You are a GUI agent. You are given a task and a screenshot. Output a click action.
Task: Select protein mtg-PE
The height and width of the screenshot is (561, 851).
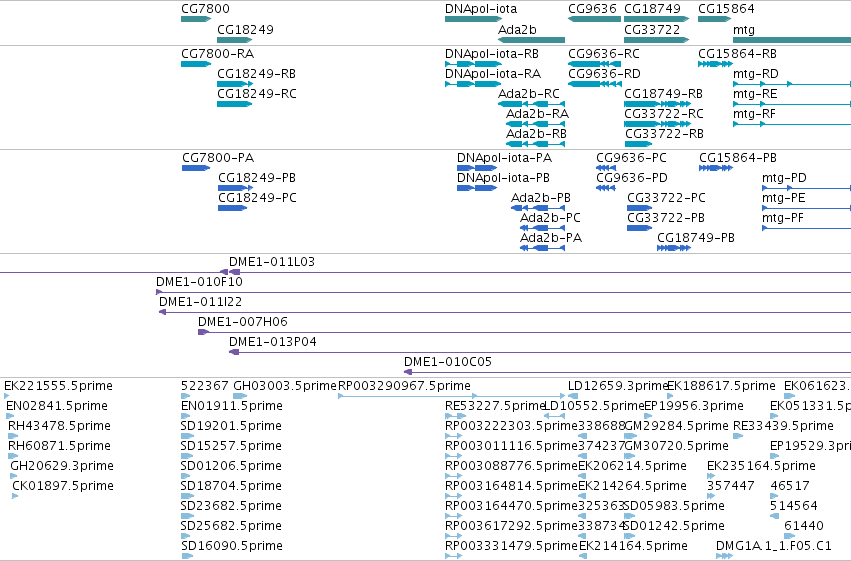[x=806, y=208]
